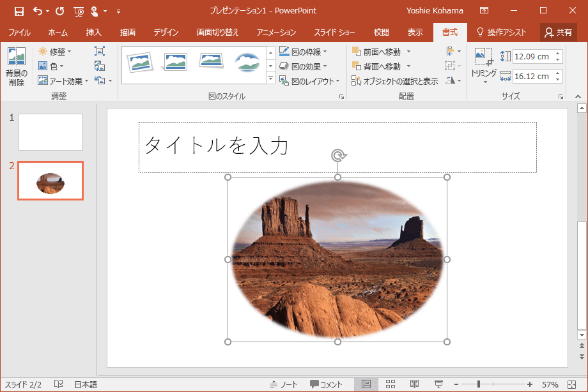Open オブジェクトの選択と表示 selection pane

[x=395, y=81]
